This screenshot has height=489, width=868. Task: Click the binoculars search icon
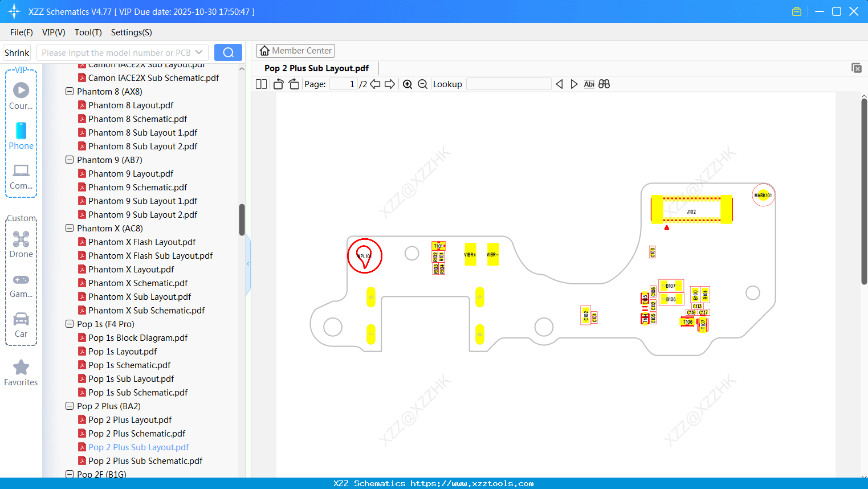tap(604, 84)
